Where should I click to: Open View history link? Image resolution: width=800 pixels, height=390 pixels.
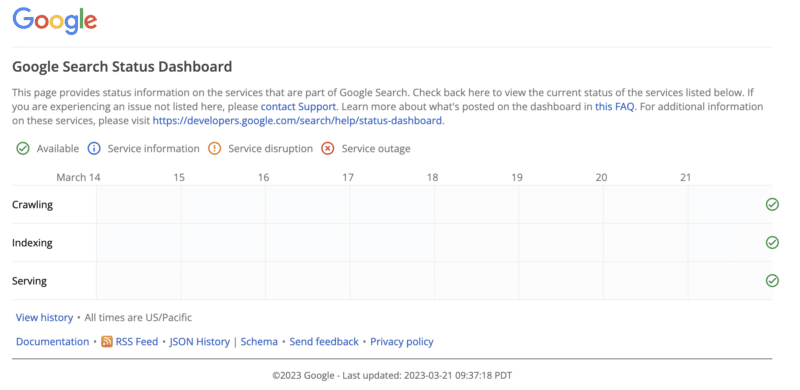[44, 318]
